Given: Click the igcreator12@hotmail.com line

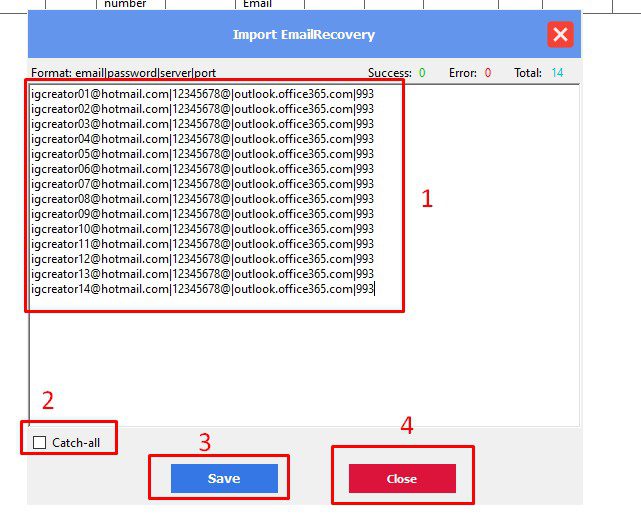Looking at the screenshot, I should (x=202, y=259).
